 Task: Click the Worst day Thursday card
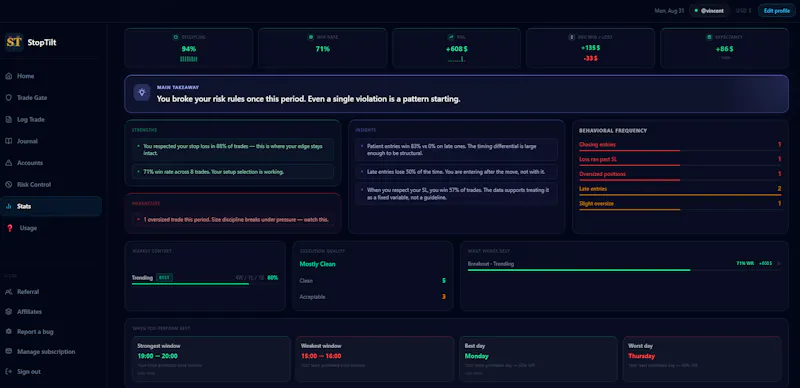(x=702, y=359)
